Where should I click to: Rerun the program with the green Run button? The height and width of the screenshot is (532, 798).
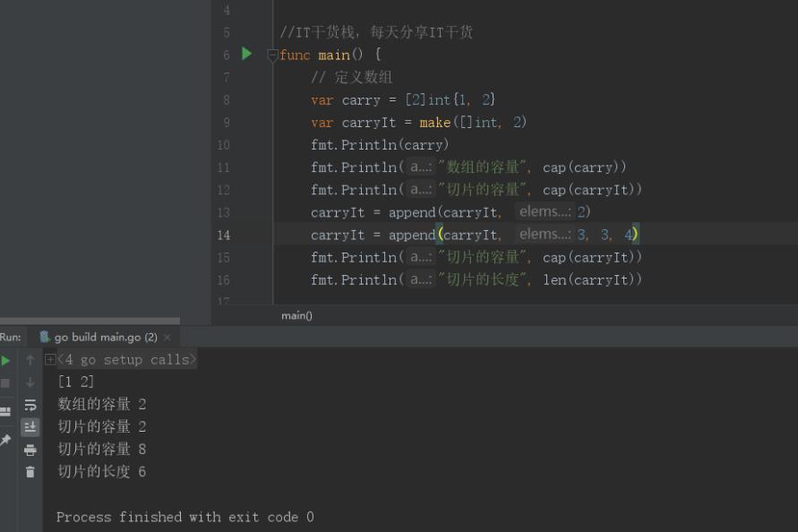pyautogui.click(x=5, y=360)
